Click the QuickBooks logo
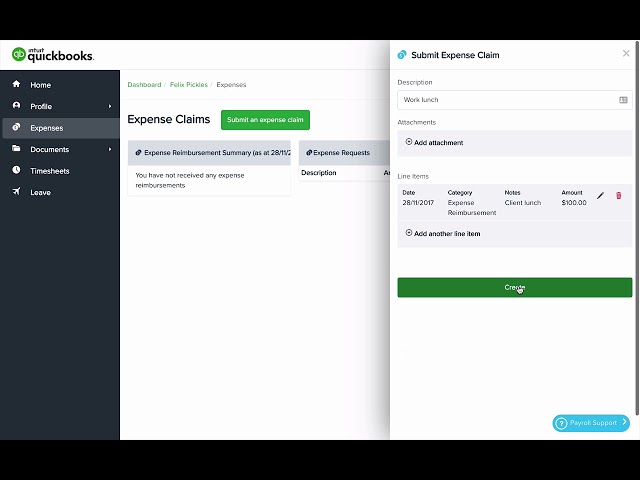640x480 pixels. (53, 55)
